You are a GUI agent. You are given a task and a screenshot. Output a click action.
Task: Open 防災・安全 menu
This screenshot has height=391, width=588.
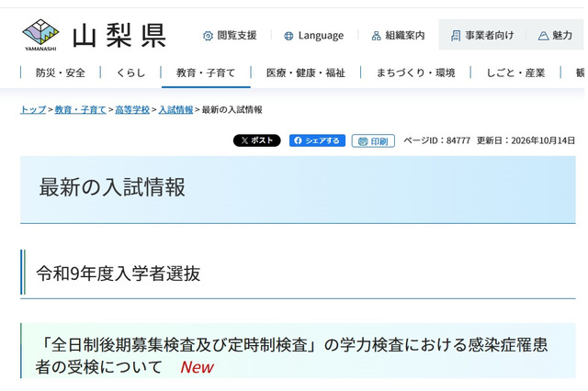click(61, 73)
